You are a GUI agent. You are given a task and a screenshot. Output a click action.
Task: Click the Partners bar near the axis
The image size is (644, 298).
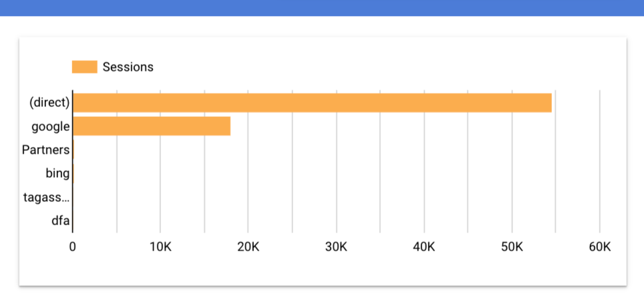[x=73, y=150]
